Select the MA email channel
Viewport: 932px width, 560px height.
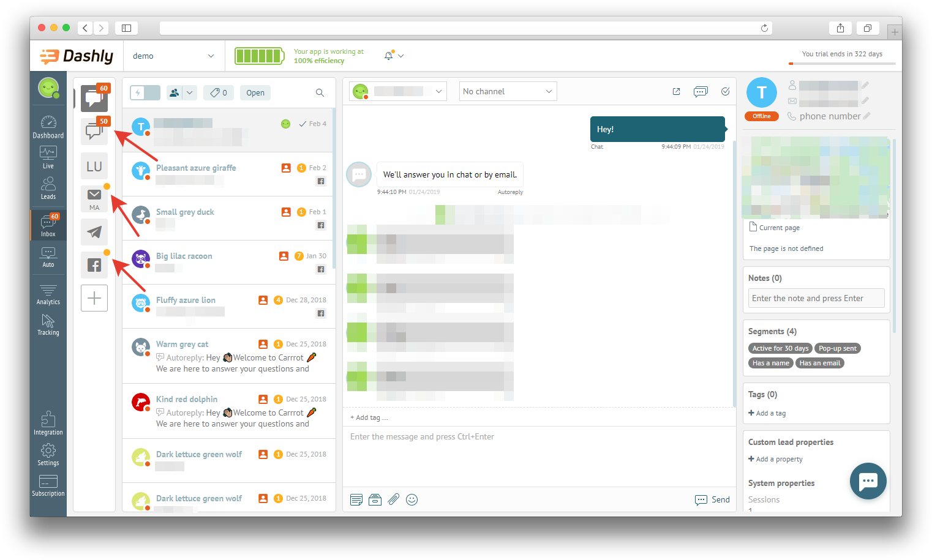tap(94, 199)
